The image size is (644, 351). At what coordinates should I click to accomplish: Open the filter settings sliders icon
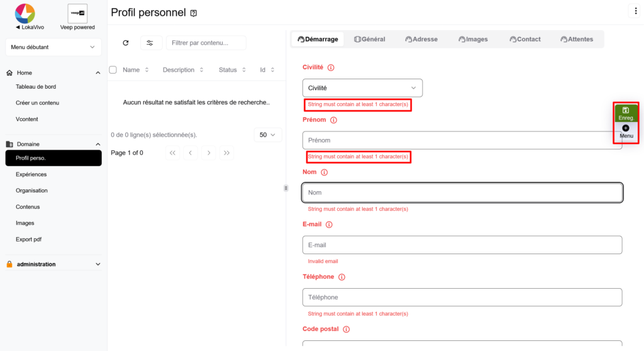(x=150, y=43)
